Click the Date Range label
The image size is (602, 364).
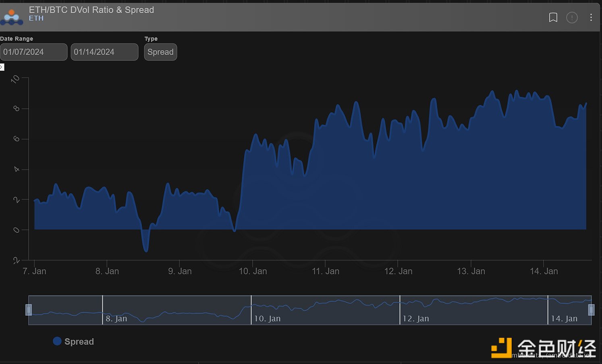(x=17, y=39)
